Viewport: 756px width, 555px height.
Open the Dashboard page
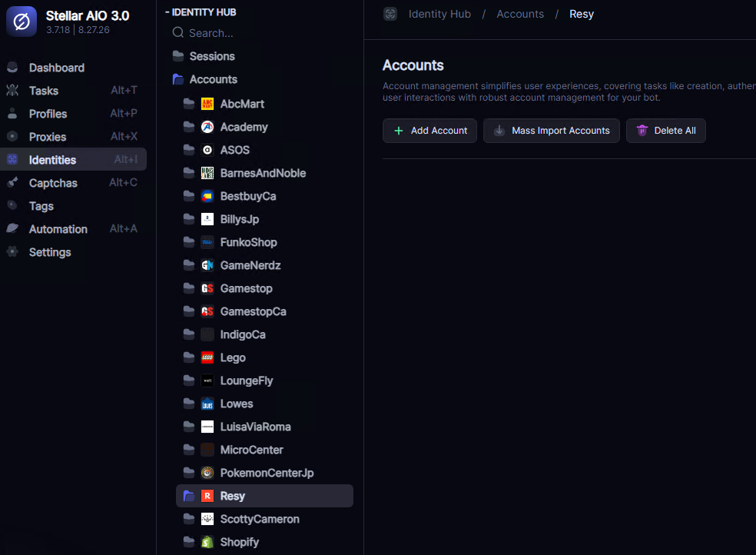(56, 68)
